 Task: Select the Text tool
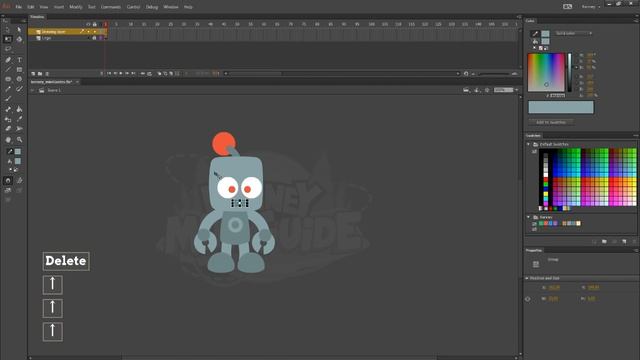(19, 60)
